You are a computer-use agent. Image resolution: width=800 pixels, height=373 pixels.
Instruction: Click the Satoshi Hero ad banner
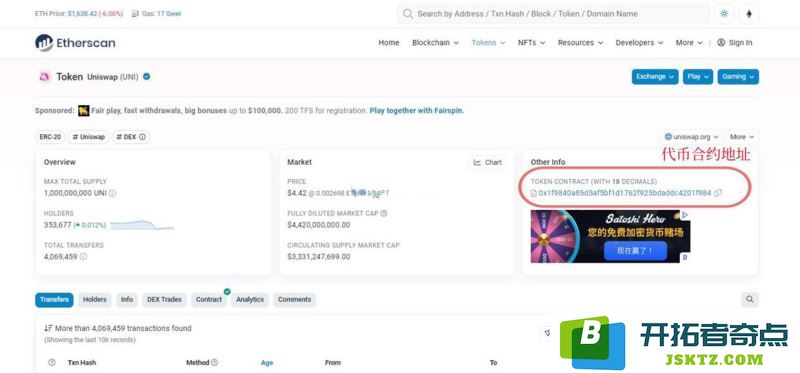(x=610, y=236)
